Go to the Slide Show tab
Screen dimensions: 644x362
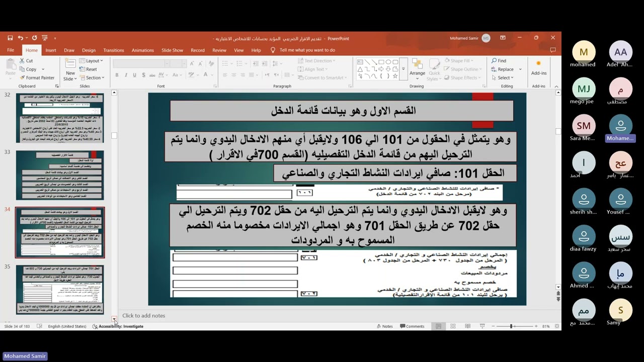(x=172, y=50)
